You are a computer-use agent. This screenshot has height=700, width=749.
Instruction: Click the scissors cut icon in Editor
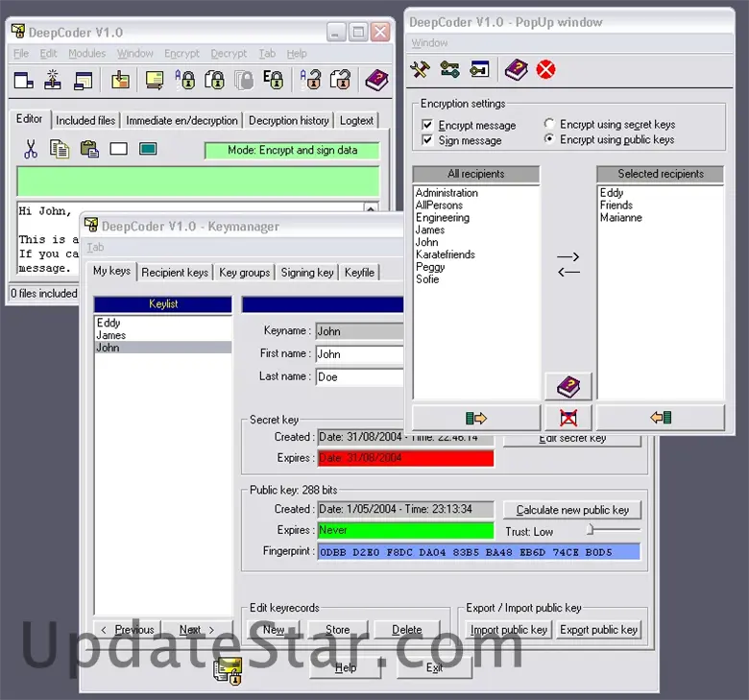pos(31,149)
